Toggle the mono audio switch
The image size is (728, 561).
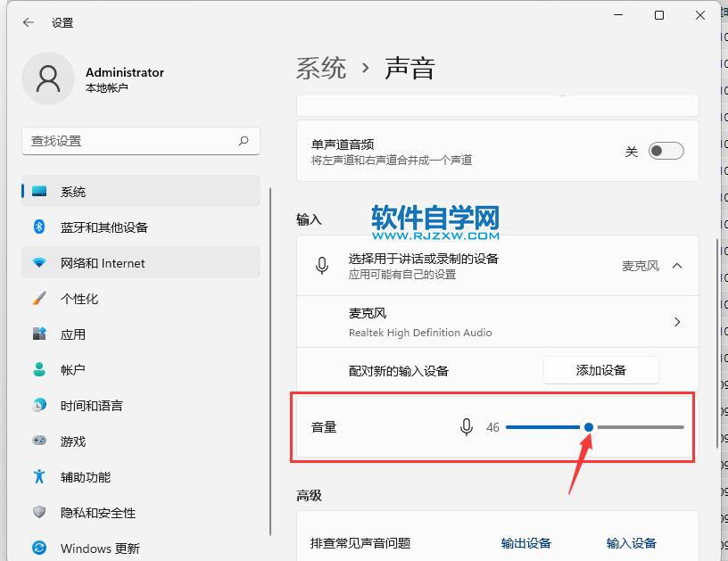666,152
